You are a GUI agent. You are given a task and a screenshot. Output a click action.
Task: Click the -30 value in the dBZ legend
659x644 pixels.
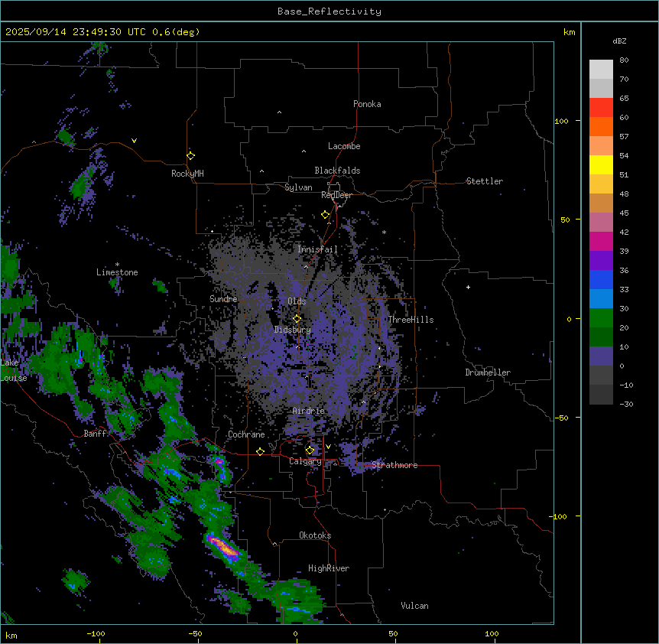pyautogui.click(x=626, y=404)
